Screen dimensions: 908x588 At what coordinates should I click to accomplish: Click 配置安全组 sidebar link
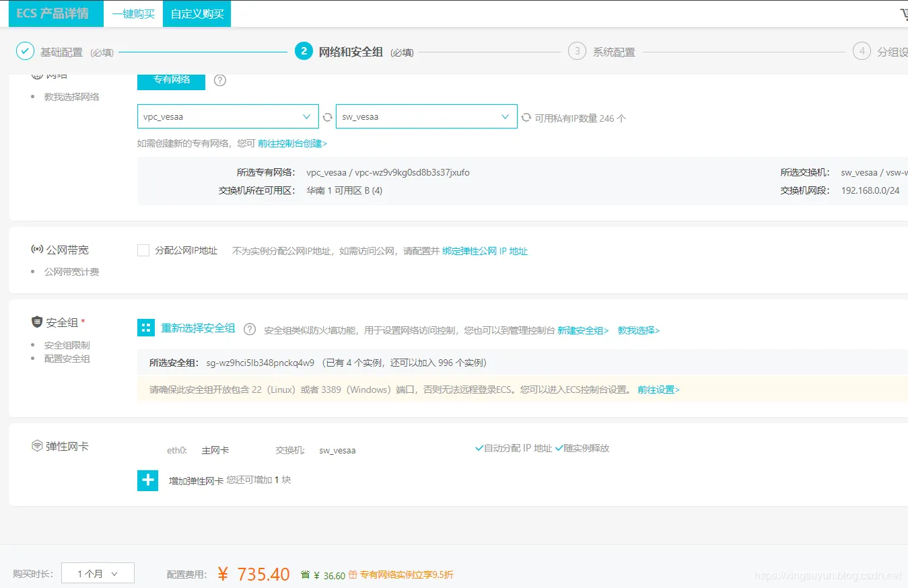pyautogui.click(x=67, y=359)
